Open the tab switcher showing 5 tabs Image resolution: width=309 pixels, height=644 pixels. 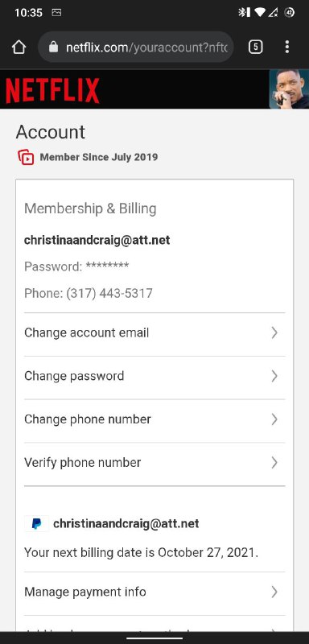point(255,47)
